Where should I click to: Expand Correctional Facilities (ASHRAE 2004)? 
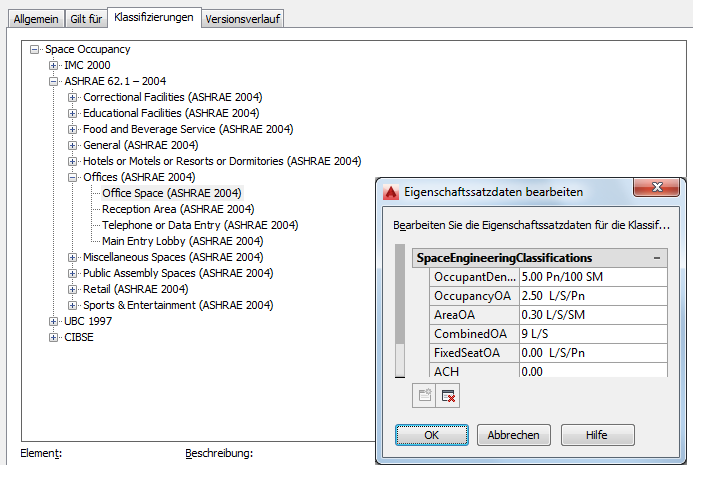click(72, 97)
